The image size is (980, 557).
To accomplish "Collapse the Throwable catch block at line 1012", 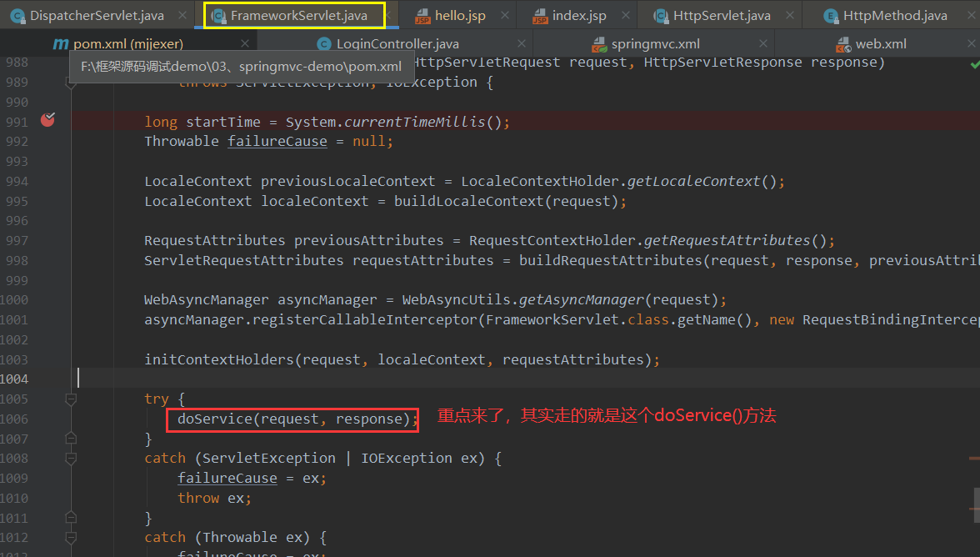I will click(x=72, y=538).
